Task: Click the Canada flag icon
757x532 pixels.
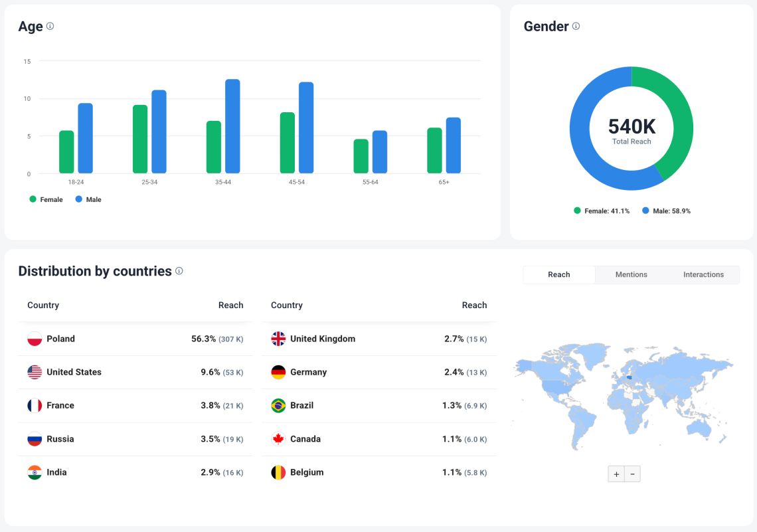Action: pos(278,439)
